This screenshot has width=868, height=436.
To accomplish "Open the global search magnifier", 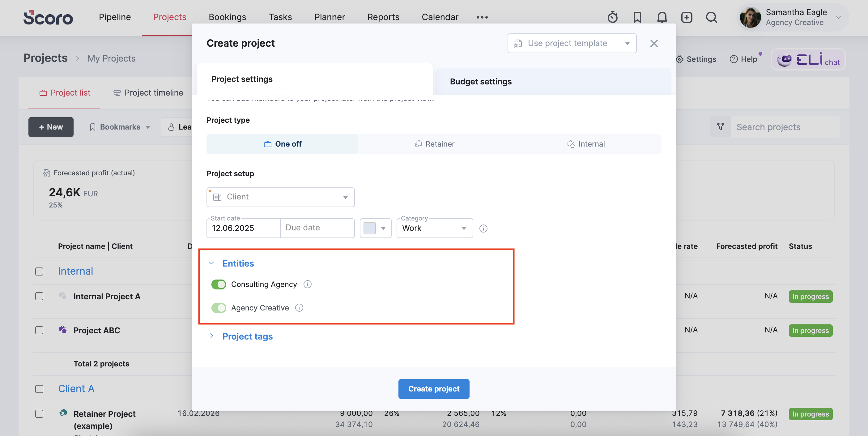I will [x=711, y=17].
